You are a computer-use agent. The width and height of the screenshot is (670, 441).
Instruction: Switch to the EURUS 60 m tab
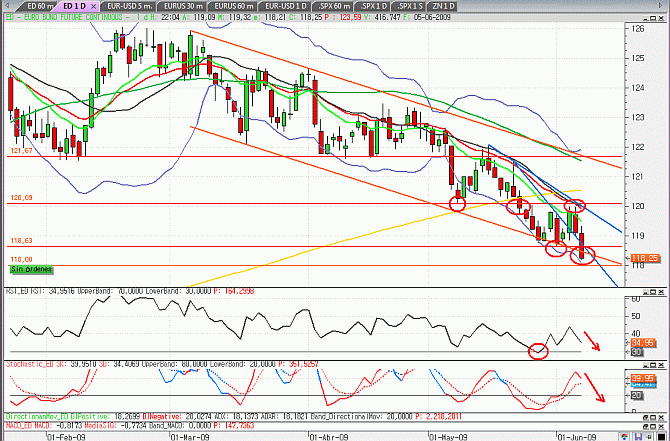[232, 6]
